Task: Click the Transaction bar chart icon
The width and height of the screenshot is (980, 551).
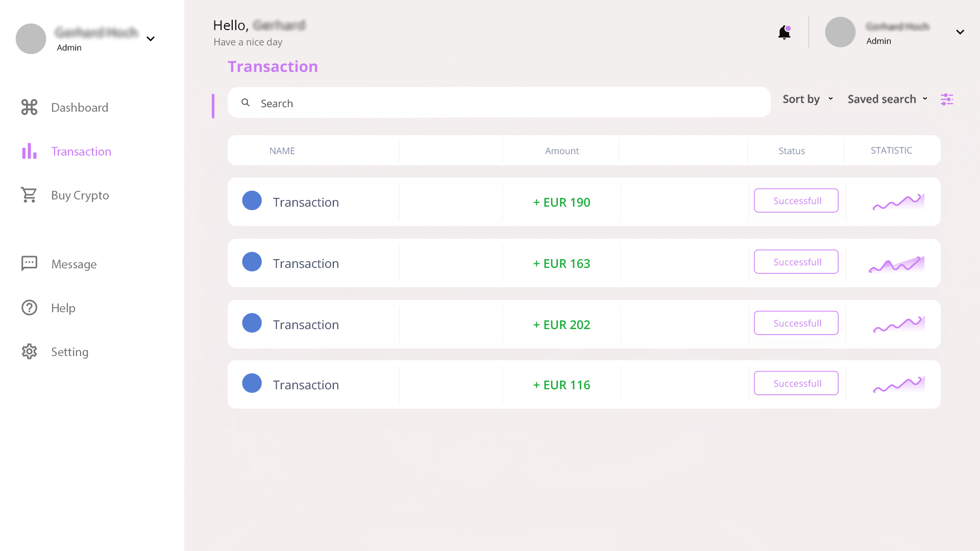Action: coord(29,151)
